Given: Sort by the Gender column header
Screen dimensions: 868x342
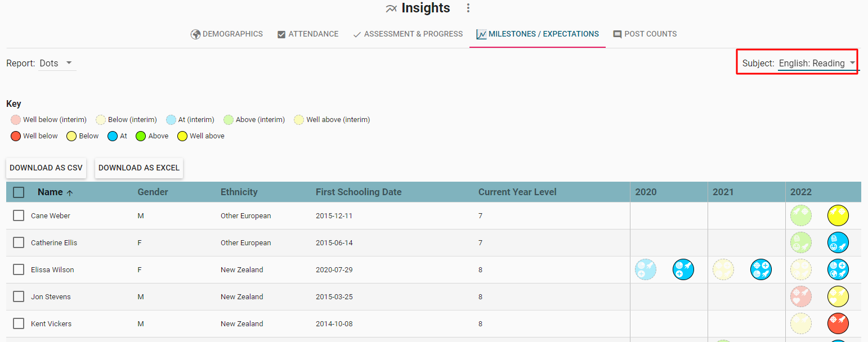Looking at the screenshot, I should tap(153, 192).
